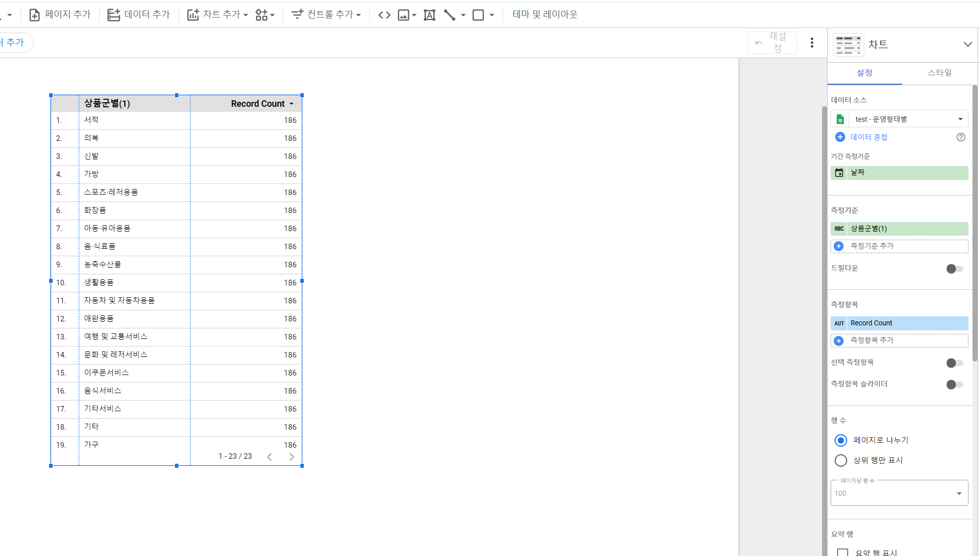The height and width of the screenshot is (556, 980).
Task: Open rows per page dropdown
Action: pos(899,493)
